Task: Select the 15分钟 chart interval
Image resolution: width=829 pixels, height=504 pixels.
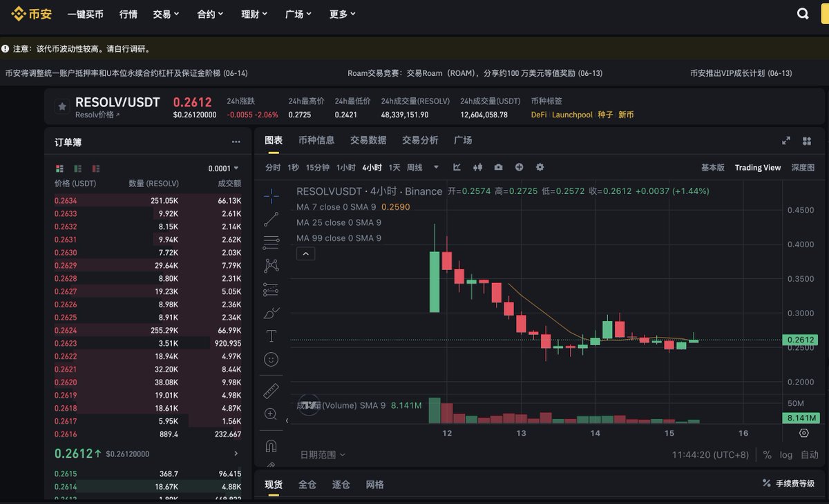Action: pos(318,168)
